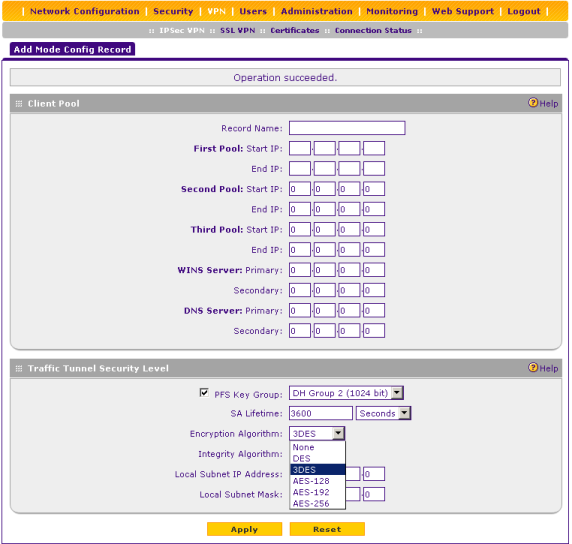Click the Reset button
Viewport: 572px width, 544px height.
327,529
